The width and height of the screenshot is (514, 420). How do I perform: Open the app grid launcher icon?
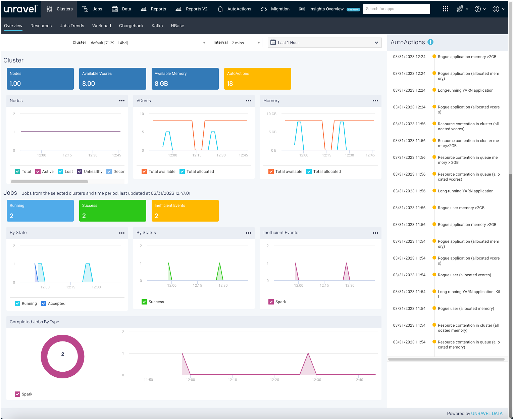(x=446, y=9)
